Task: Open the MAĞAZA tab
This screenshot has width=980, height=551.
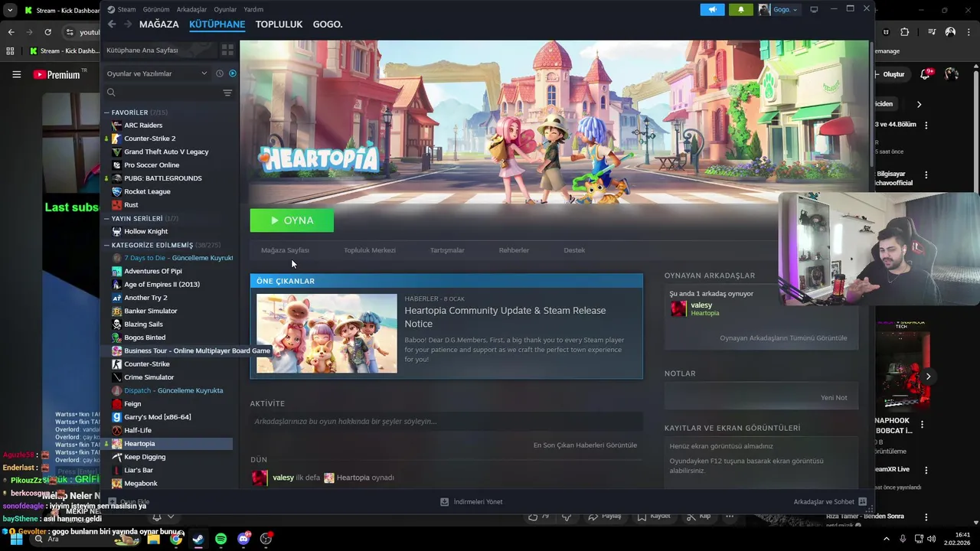Action: point(158,24)
